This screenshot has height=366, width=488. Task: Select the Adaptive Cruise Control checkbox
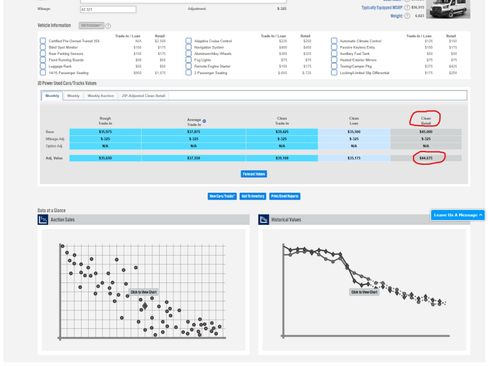(x=189, y=41)
